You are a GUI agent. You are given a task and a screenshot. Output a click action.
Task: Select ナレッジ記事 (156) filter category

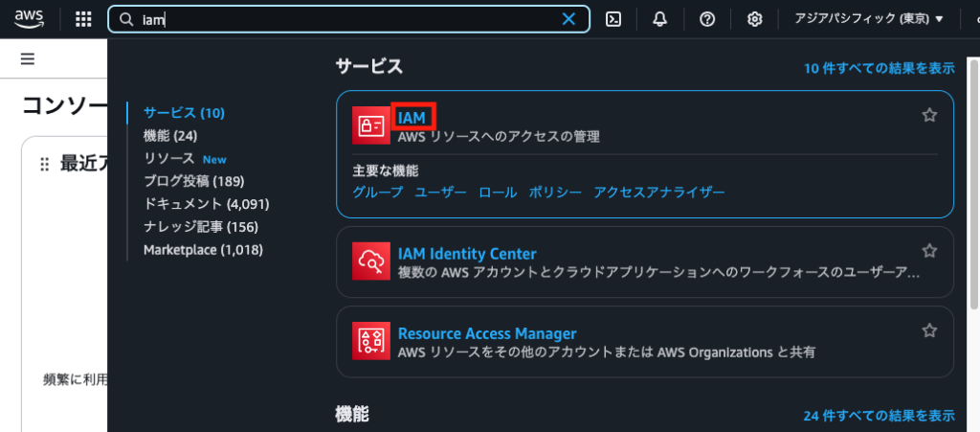[201, 227]
